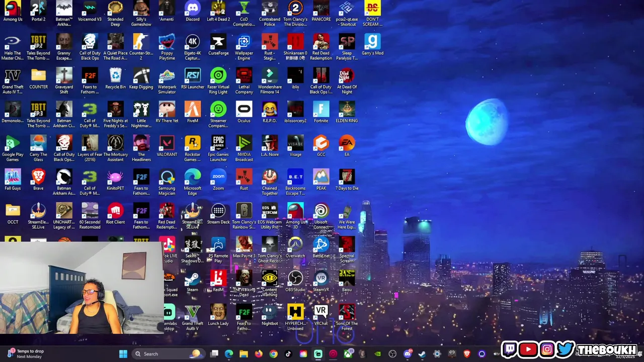Viewport: 644px width, 362px height.
Task: Launch the Battle.net desktop icon
Action: (321, 247)
